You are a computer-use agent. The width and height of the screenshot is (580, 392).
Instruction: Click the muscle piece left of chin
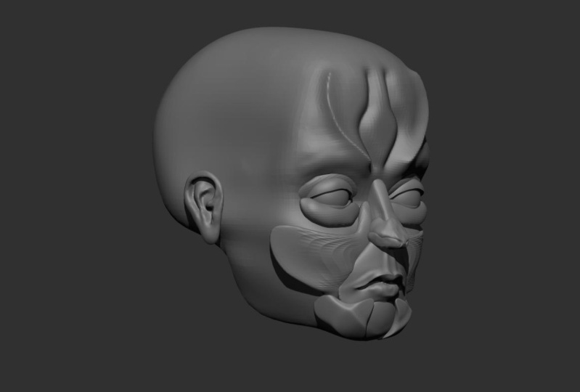342,314
